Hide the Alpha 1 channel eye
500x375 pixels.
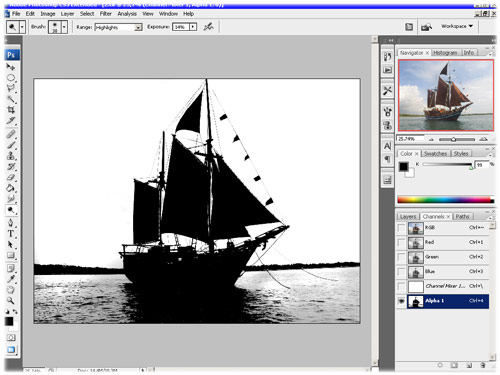402,301
